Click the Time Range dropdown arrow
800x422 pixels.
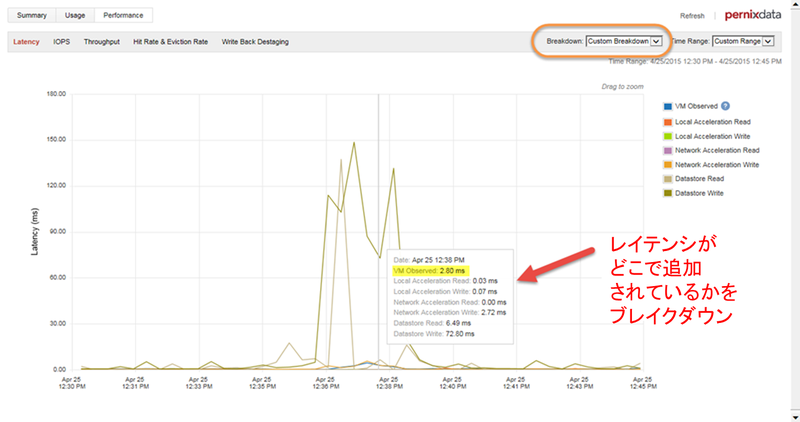click(x=768, y=41)
